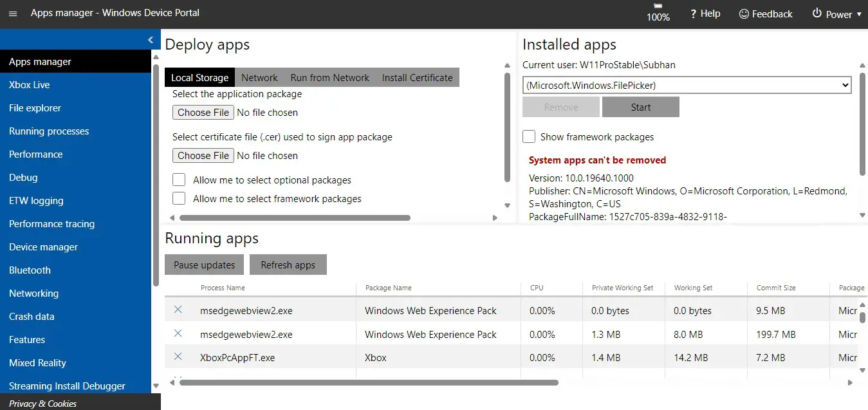Click the Running apps horizontal scrollbar thumb

369,382
